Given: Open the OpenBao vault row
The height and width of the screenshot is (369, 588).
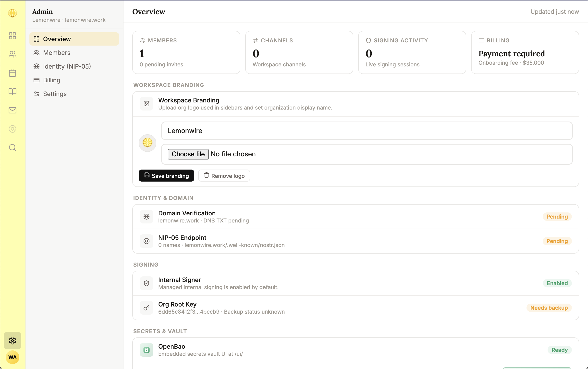Looking at the screenshot, I should point(356,350).
